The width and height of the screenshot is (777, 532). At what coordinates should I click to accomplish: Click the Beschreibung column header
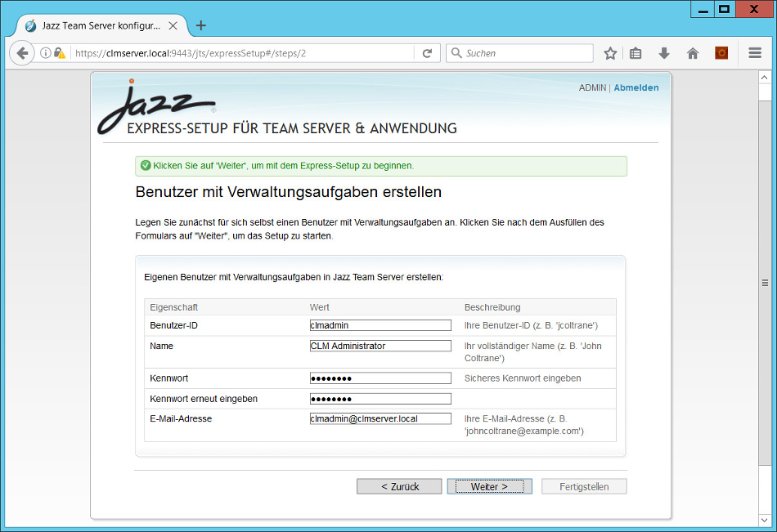(492, 307)
